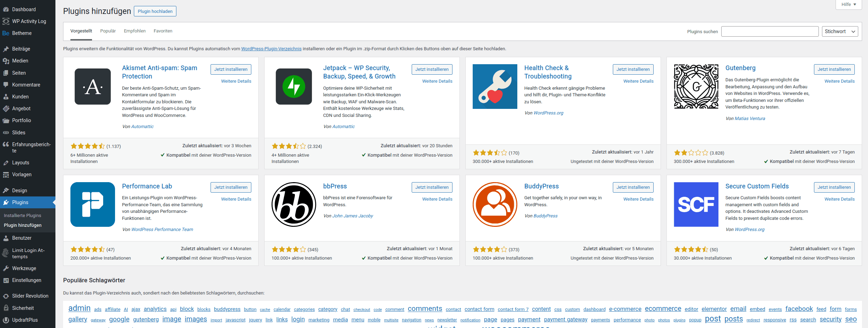Screen dimensions: 868x328
Task: Click the SCF plugin logo
Action: point(696,204)
